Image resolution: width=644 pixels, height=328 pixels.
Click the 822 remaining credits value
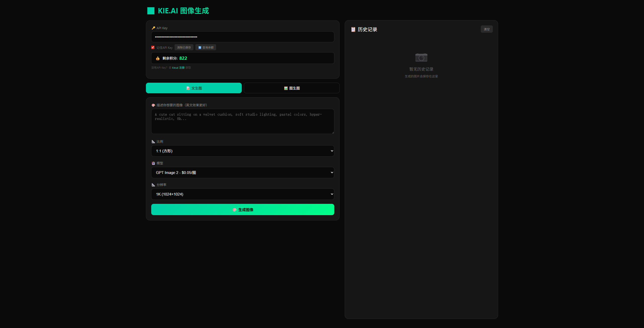(x=183, y=58)
